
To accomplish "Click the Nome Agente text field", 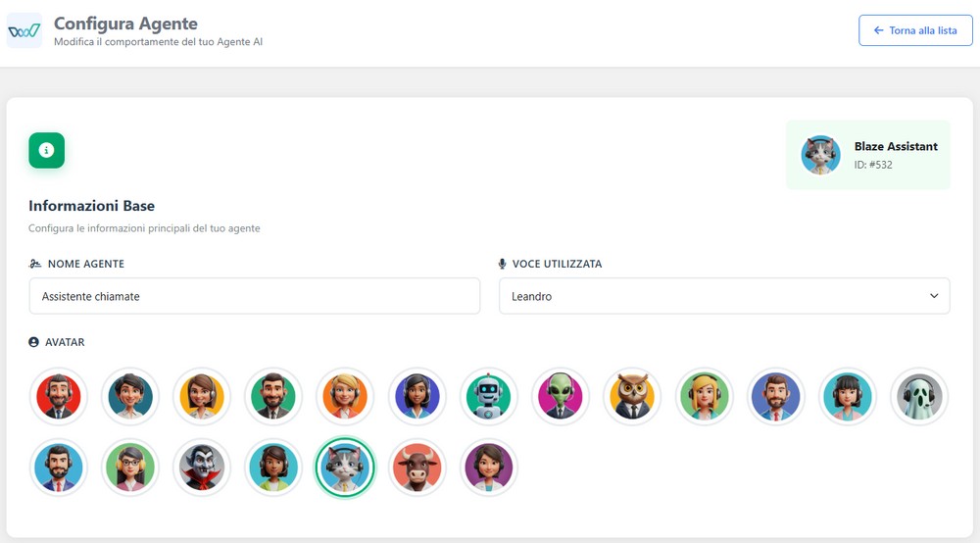I will click(255, 296).
